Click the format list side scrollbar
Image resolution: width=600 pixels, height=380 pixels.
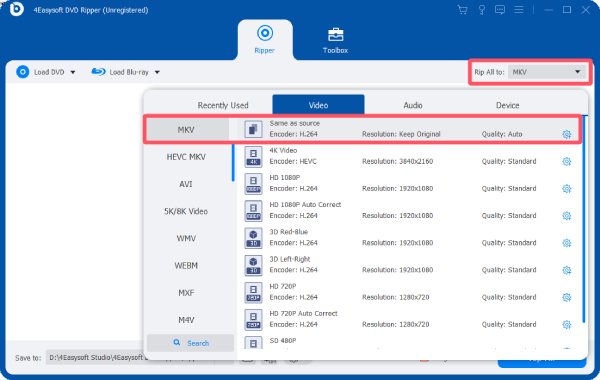pos(233,163)
